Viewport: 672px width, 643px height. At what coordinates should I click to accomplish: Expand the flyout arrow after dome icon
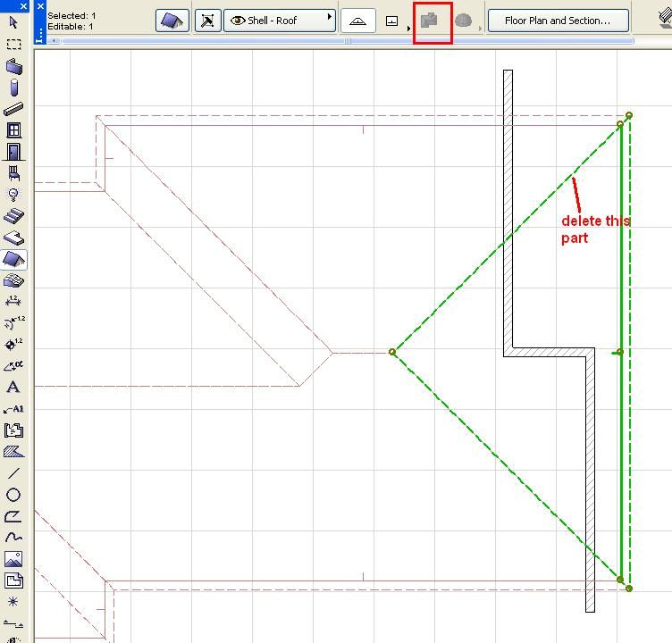click(480, 29)
